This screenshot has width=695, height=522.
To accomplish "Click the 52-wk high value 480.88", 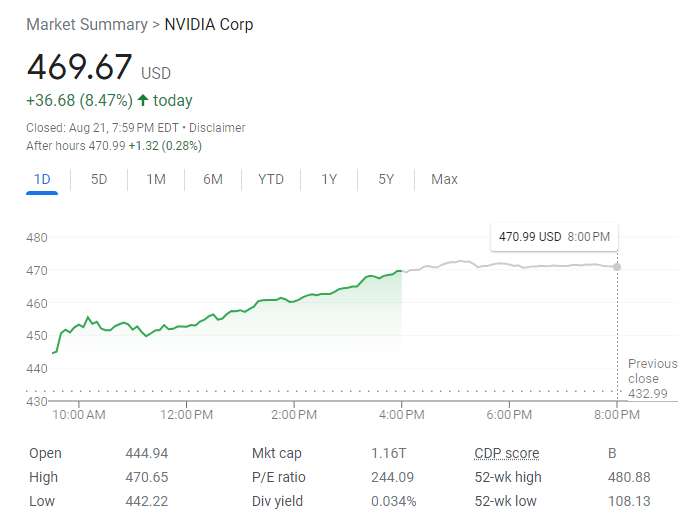I will point(629,477).
